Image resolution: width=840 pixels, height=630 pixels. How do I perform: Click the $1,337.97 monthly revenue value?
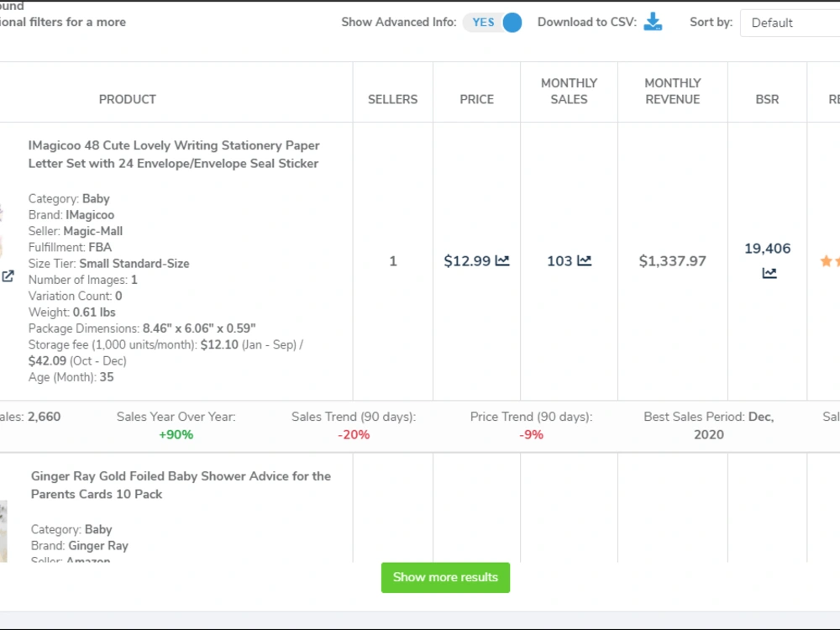(672, 261)
